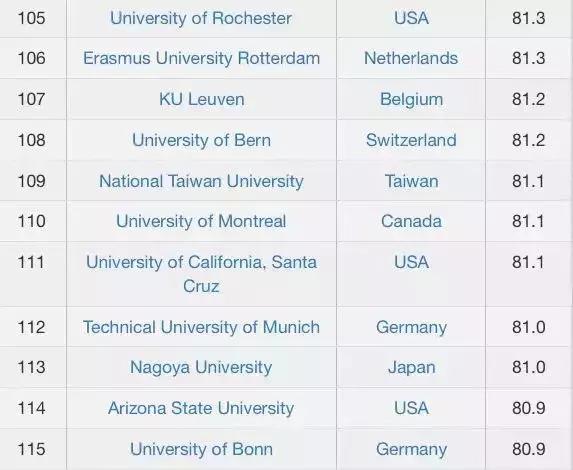Click Arizona State University link

(201, 408)
